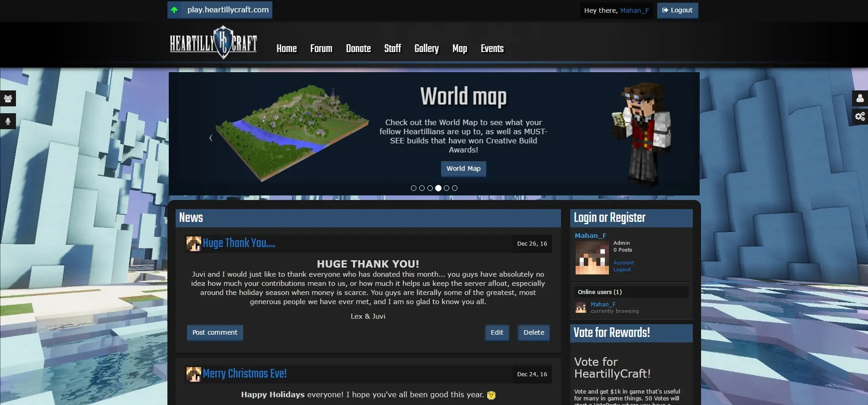Open the Map menu item
This screenshot has width=868, height=405.
coord(460,48)
